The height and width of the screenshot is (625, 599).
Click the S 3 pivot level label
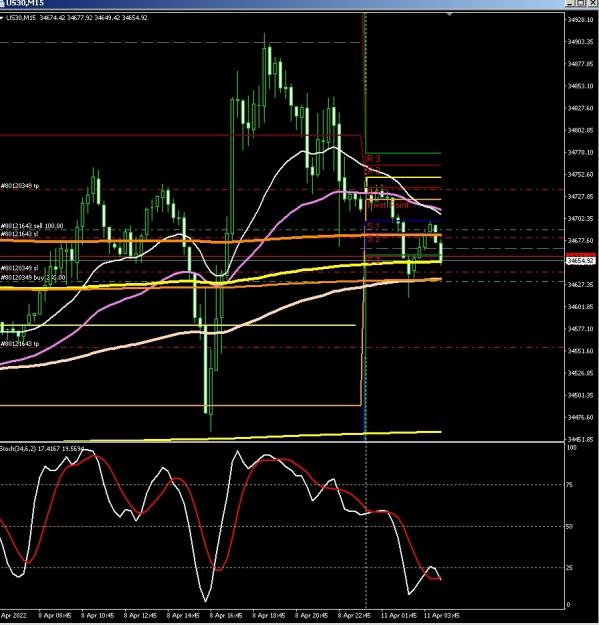coord(374,260)
